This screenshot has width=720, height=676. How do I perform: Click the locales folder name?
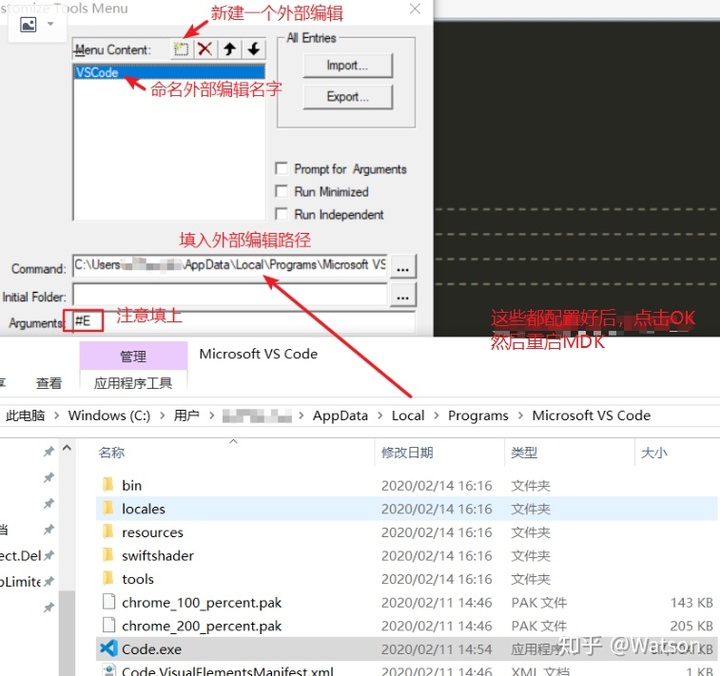tap(143, 509)
